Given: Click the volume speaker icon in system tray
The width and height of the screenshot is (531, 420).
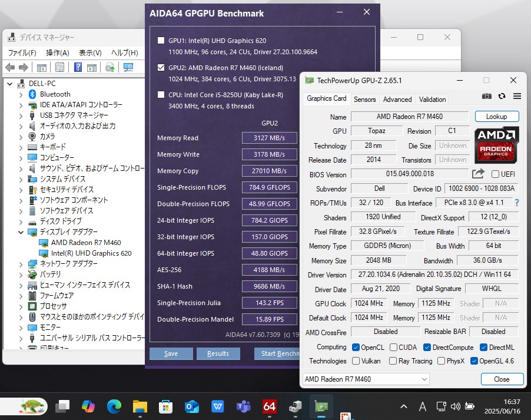Looking at the screenshot, I should (x=456, y=406).
